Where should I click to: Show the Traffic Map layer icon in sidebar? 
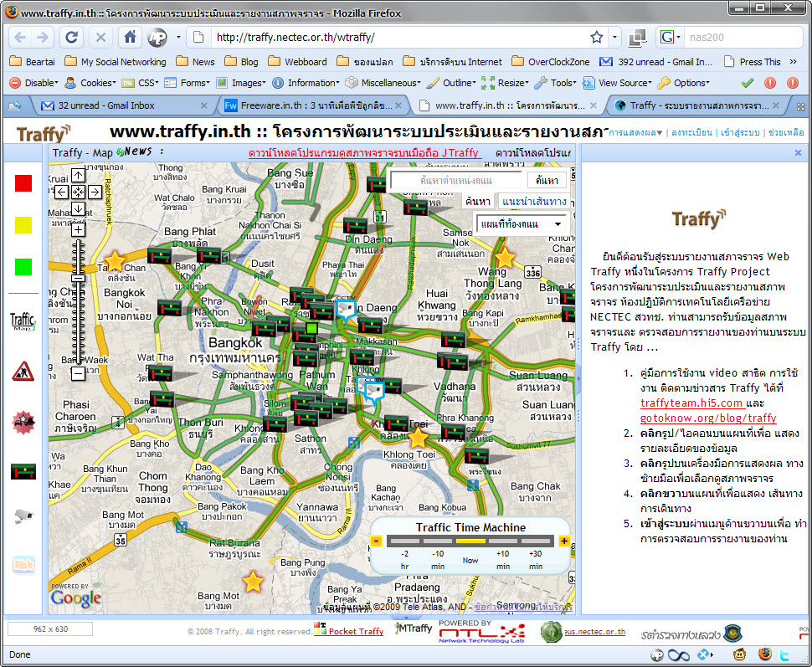tap(23, 321)
